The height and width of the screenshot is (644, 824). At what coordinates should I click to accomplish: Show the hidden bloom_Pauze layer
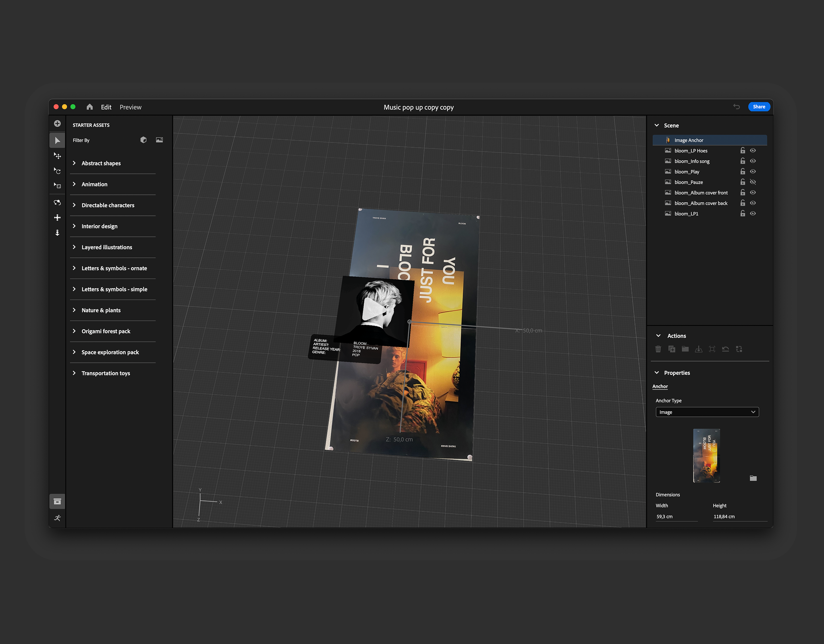tap(753, 182)
